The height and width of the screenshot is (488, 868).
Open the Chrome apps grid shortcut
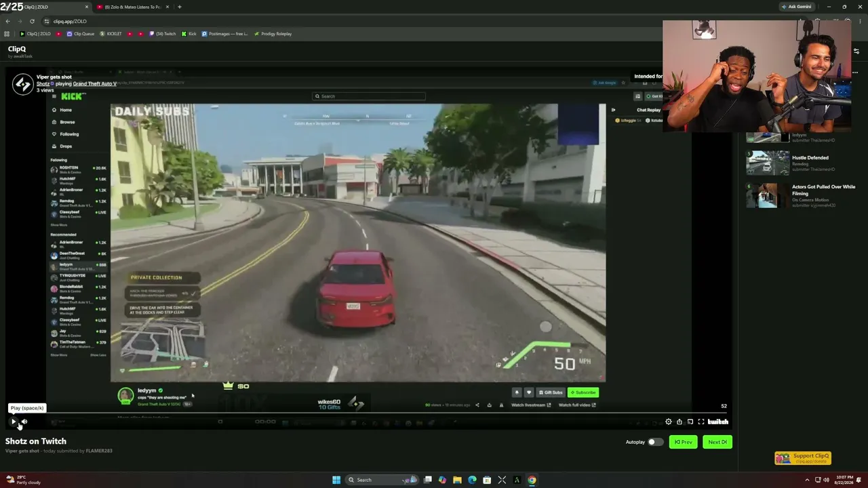[x=7, y=34]
